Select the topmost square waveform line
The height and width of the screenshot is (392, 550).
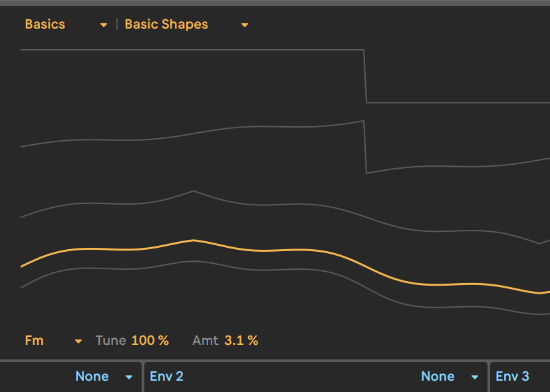(x=193, y=50)
